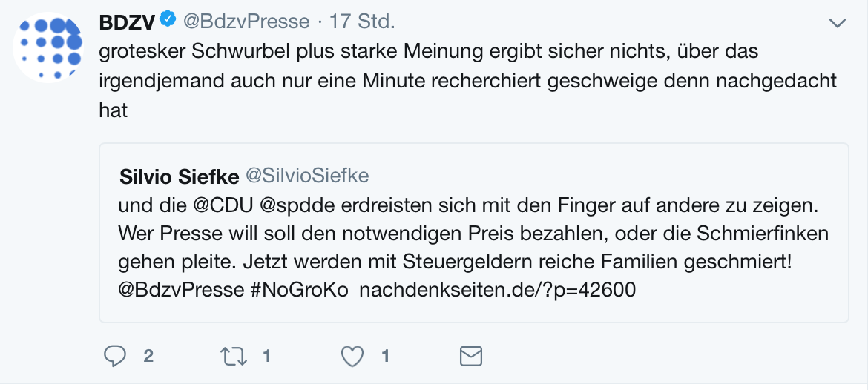This screenshot has width=868, height=390.
Task: Click the reply speech bubble icon
Action: [115, 356]
